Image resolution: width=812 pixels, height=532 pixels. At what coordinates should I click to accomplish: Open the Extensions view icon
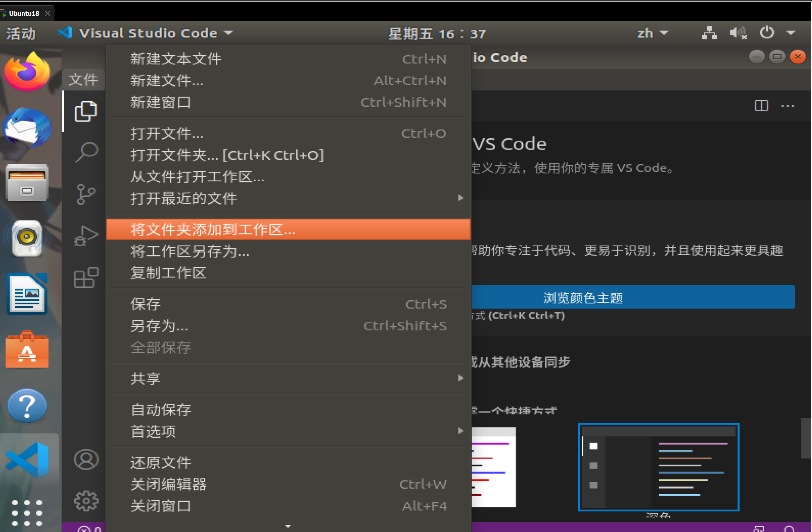pos(86,277)
